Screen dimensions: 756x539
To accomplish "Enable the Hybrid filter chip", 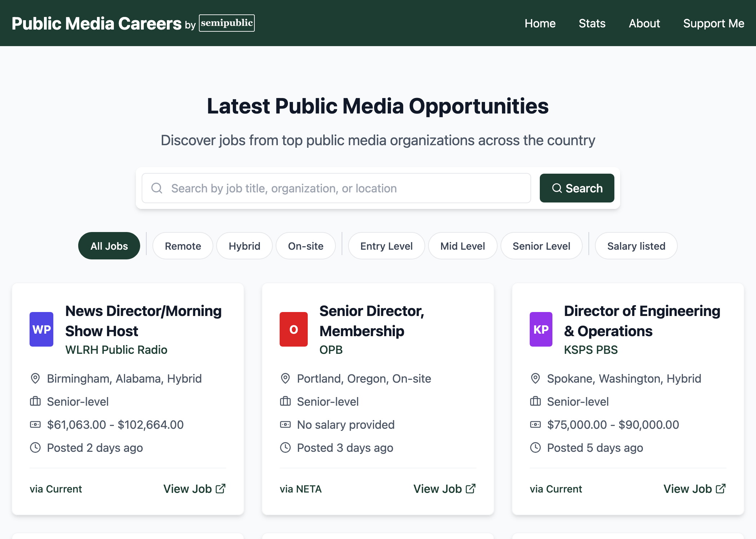I will (244, 246).
